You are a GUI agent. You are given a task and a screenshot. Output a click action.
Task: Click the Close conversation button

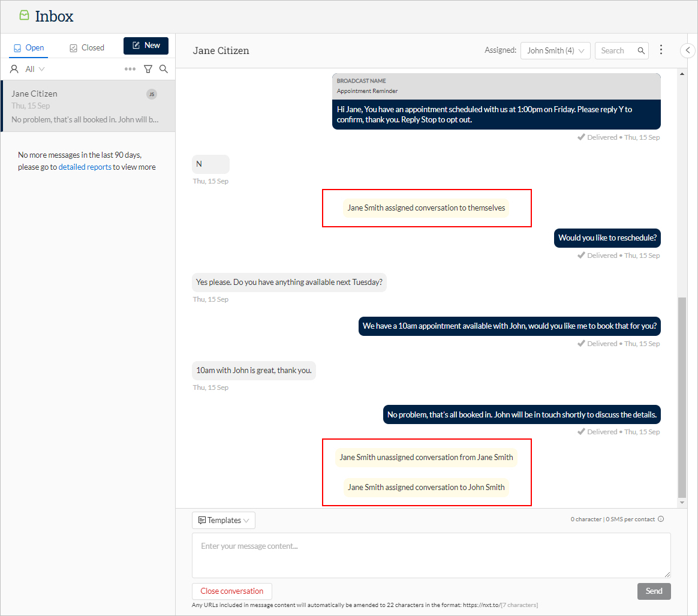pos(231,591)
